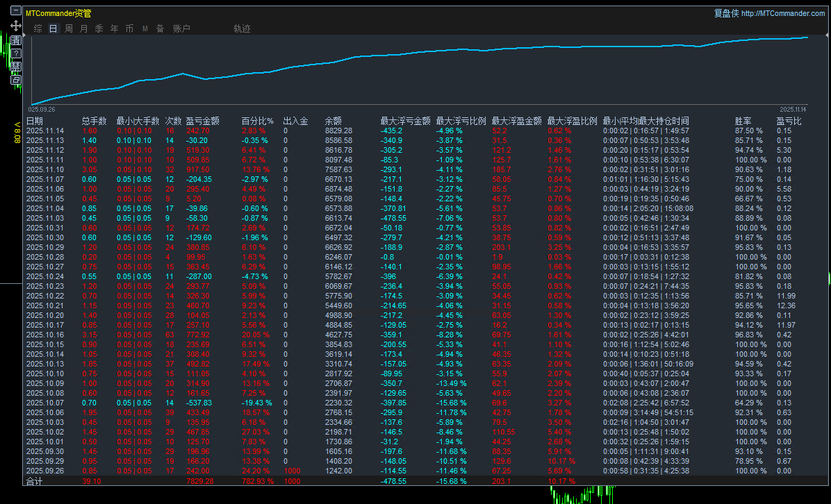Screen dimensions: 831x504
Task: Click the 盈亏金额 column header
Action: 202,121
